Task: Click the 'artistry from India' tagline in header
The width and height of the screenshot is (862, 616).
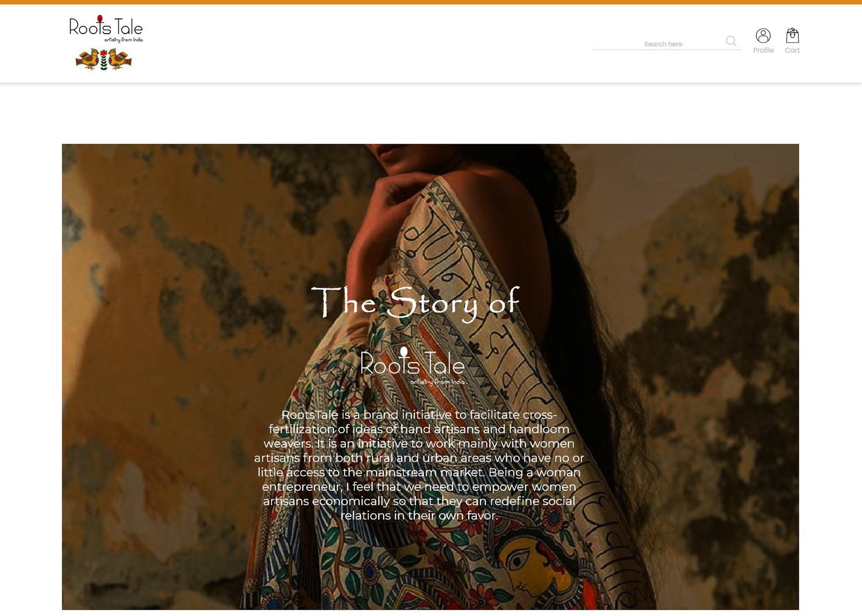Action: pos(124,40)
